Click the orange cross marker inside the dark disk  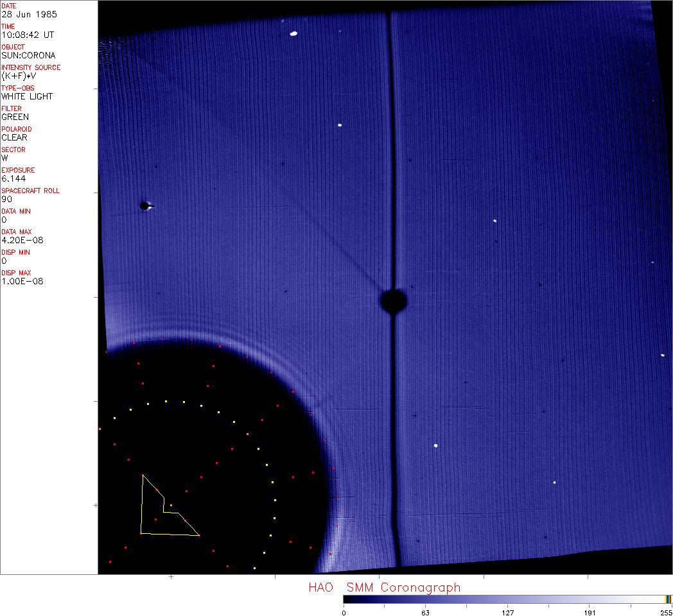(x=247, y=434)
